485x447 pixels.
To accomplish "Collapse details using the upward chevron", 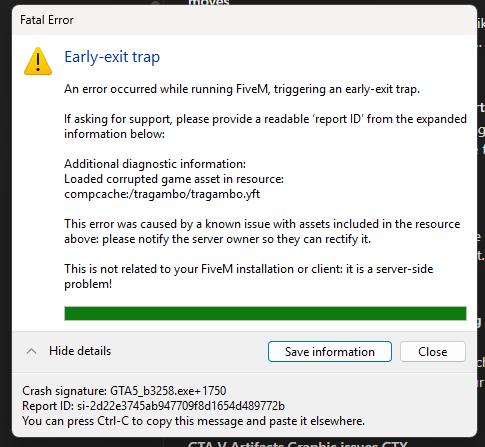I will [31, 351].
